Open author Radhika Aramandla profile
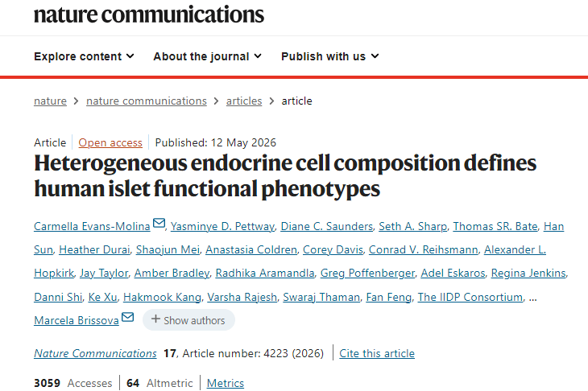The image size is (588, 391). pyautogui.click(x=265, y=274)
